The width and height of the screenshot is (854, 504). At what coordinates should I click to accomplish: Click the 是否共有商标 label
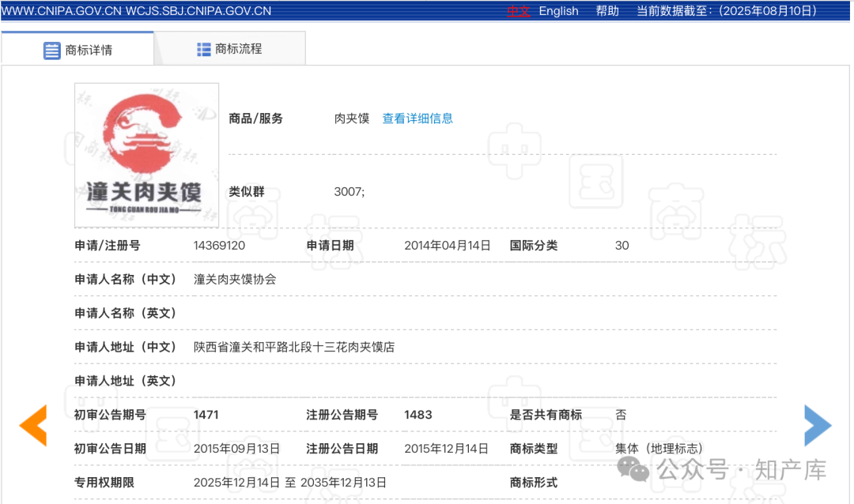(546, 415)
